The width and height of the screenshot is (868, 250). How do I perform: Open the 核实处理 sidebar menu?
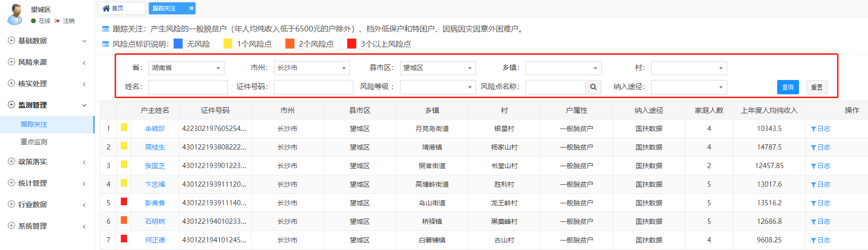pyautogui.click(x=47, y=83)
